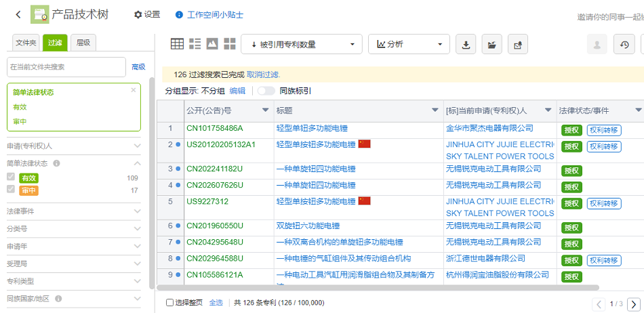Go back using the left arrow
644x313 pixels.
[18, 14]
